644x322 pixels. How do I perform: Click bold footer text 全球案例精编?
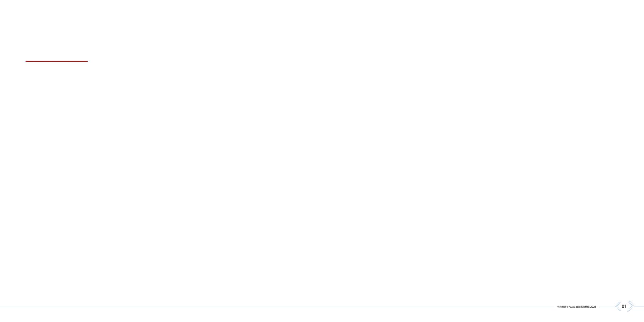[x=583, y=307]
